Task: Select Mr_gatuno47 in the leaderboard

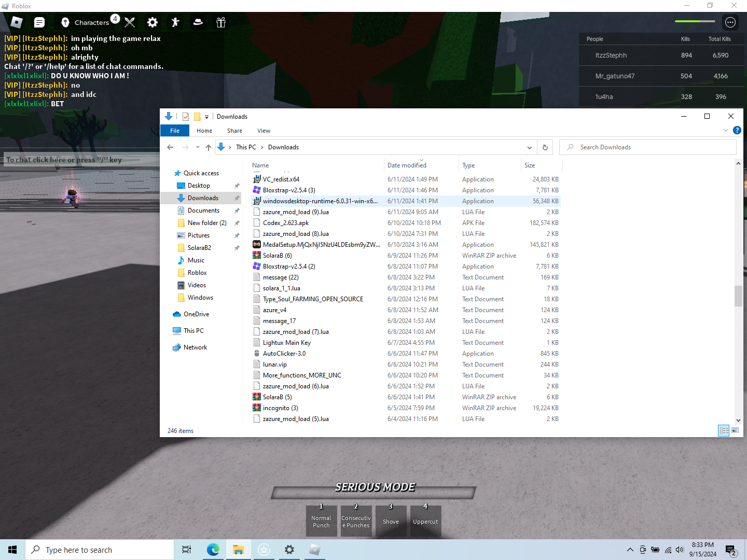Action: [661, 76]
